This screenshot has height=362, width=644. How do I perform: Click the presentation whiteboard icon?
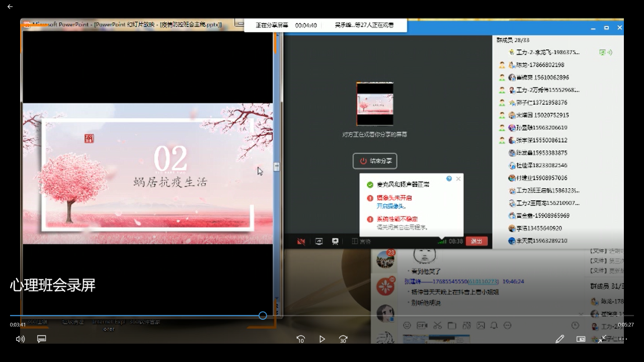point(335,241)
